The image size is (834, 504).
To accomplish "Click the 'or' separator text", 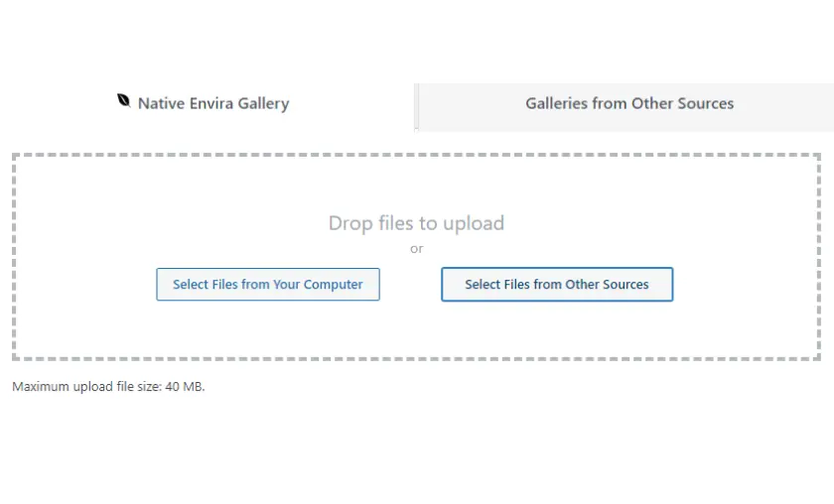I will (416, 249).
